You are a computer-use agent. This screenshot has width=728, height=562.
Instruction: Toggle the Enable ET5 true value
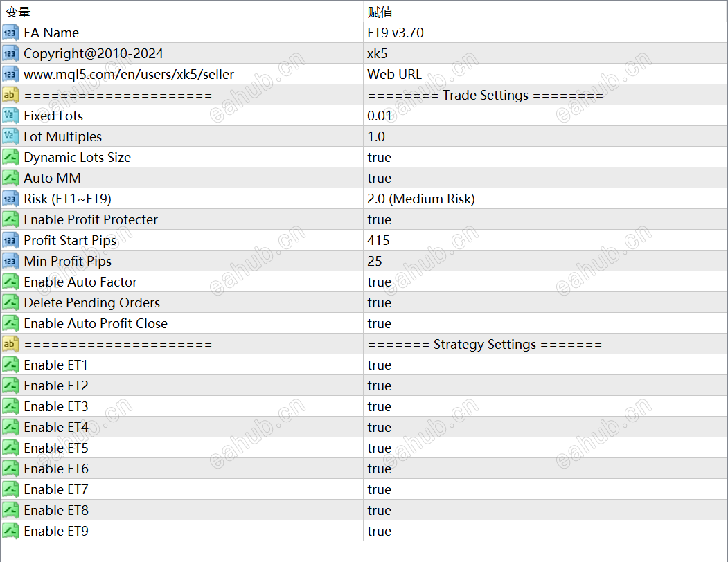tap(545, 448)
